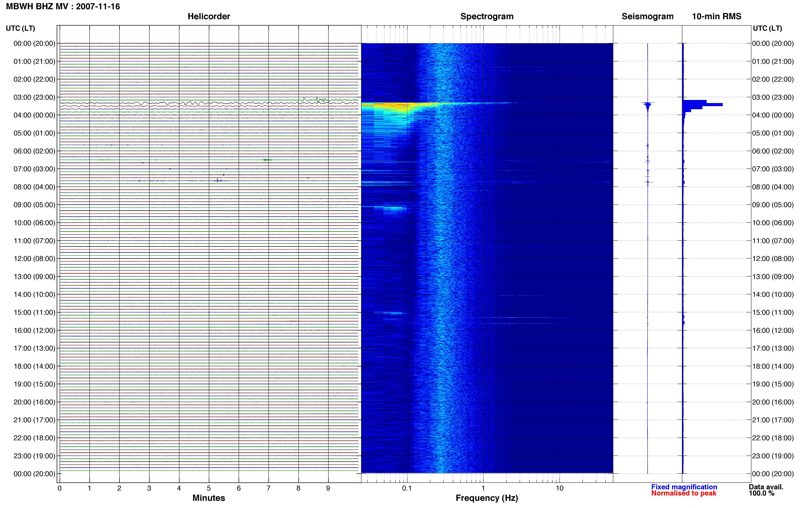Click '03:00 (23:00)' on the Helicorder time axis

34,97
